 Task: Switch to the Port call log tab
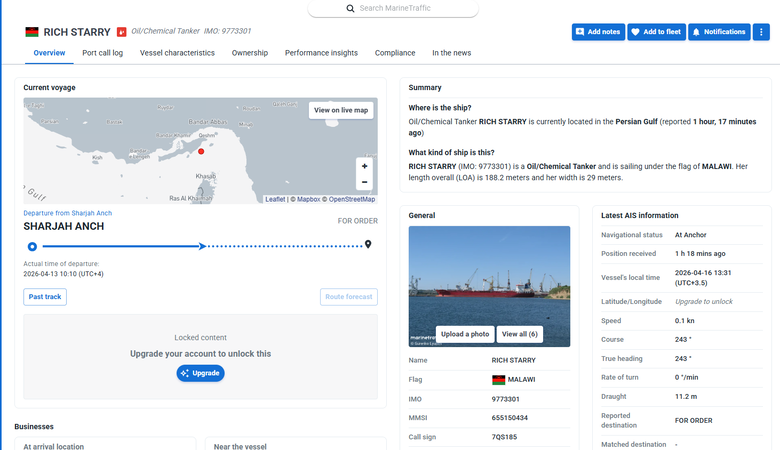[x=102, y=53]
